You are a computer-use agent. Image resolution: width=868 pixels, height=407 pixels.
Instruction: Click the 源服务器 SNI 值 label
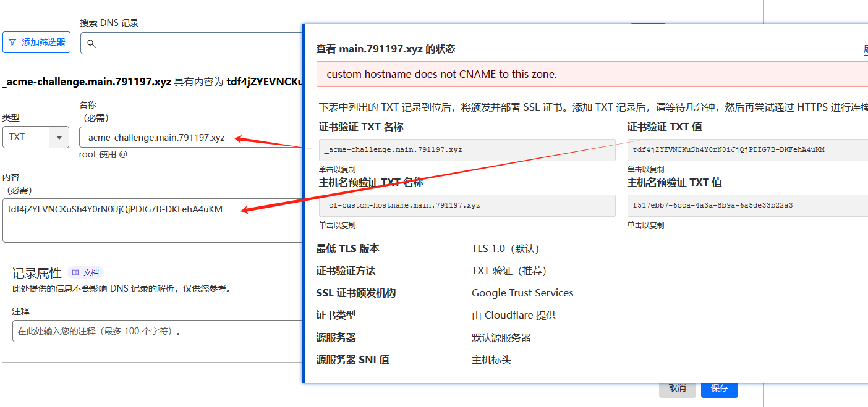click(353, 359)
